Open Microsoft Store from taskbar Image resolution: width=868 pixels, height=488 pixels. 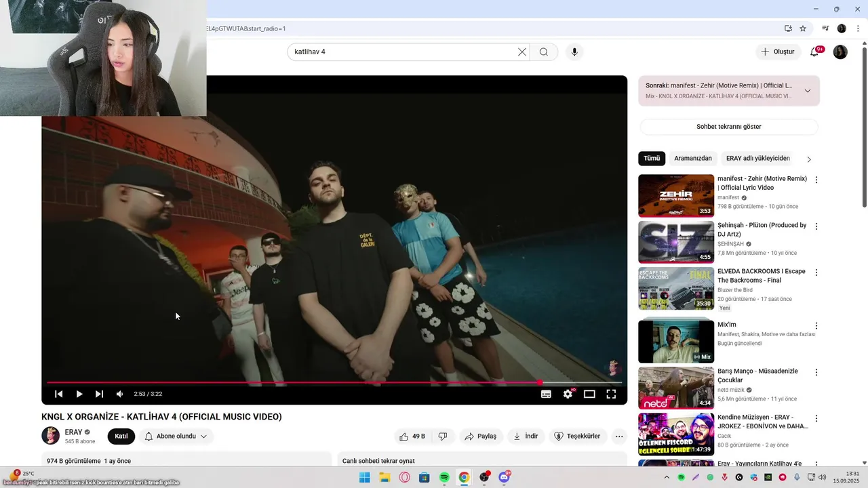[x=425, y=477]
